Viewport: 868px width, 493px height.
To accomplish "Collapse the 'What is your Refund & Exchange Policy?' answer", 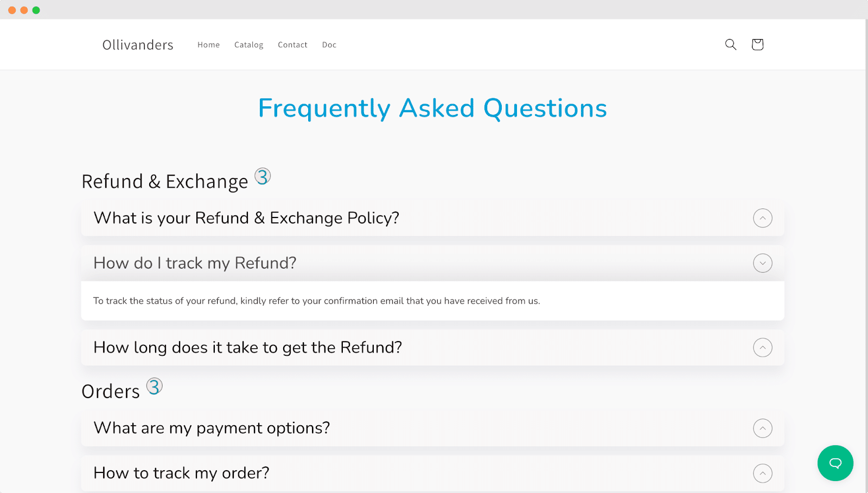I will [763, 218].
